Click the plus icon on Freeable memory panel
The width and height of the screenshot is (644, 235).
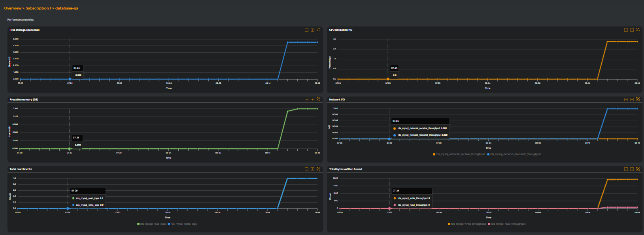pos(312,99)
